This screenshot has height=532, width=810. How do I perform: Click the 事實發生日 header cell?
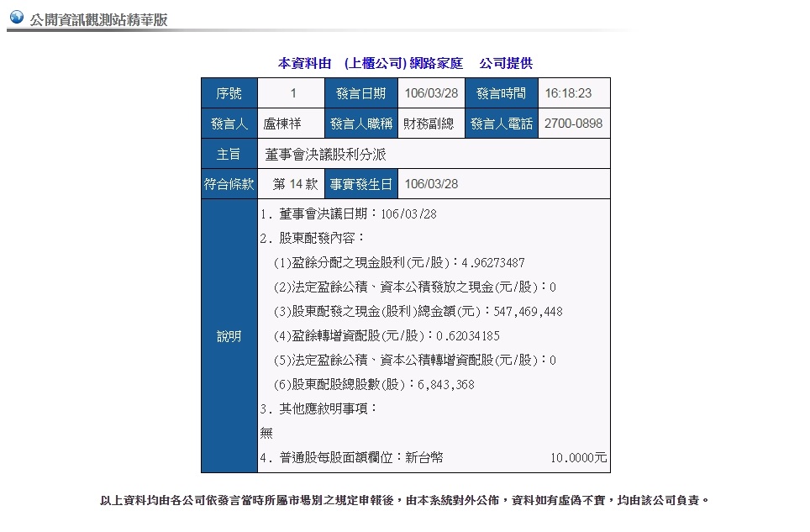(x=360, y=184)
